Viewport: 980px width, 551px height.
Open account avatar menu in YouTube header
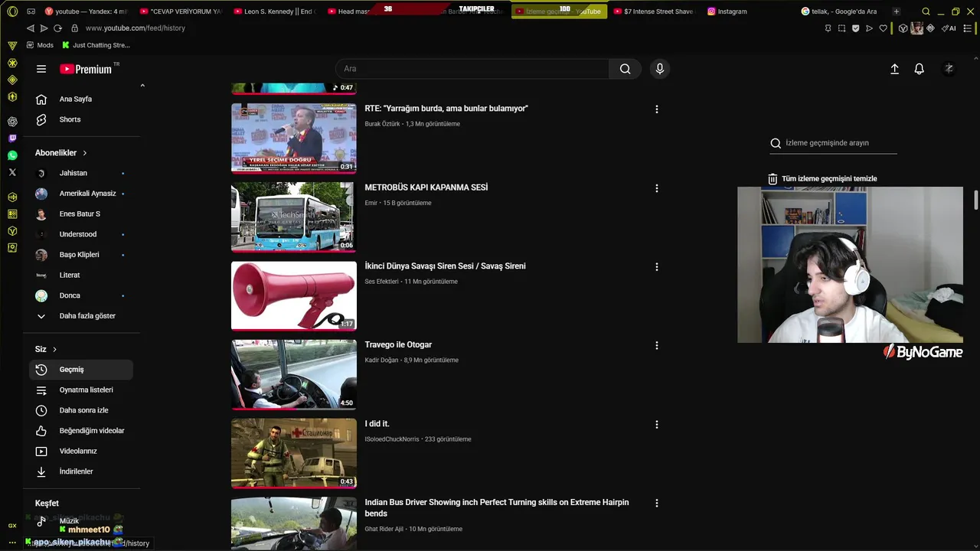point(949,69)
